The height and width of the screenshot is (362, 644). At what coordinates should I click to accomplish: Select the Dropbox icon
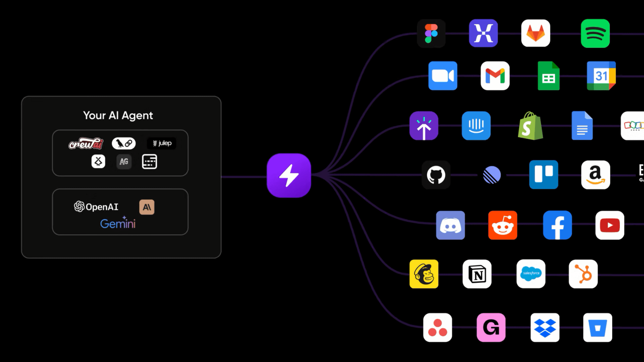tap(545, 327)
